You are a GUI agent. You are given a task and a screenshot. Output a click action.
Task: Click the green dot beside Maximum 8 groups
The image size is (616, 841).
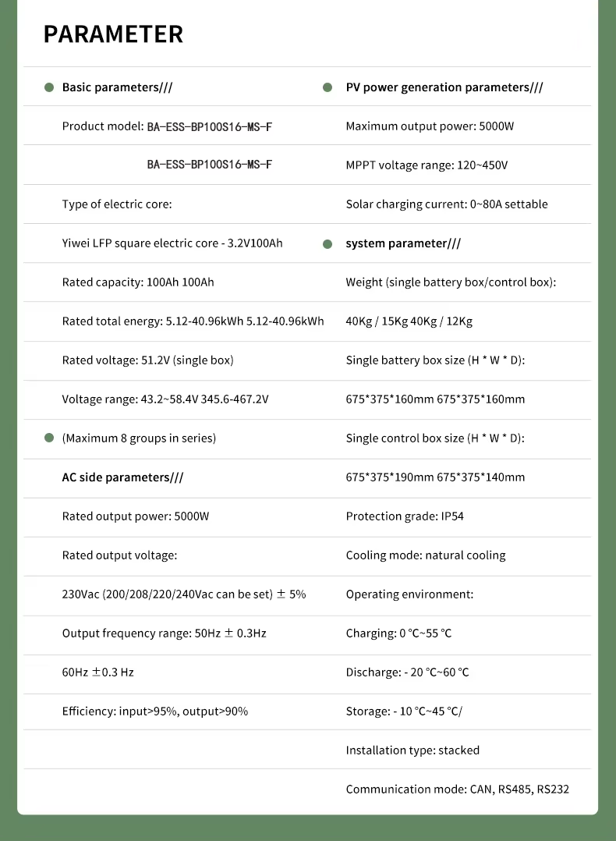[x=49, y=438]
